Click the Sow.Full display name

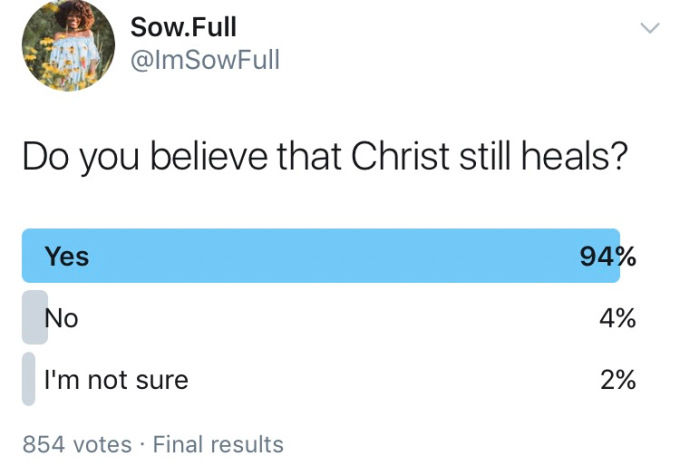click(x=183, y=27)
